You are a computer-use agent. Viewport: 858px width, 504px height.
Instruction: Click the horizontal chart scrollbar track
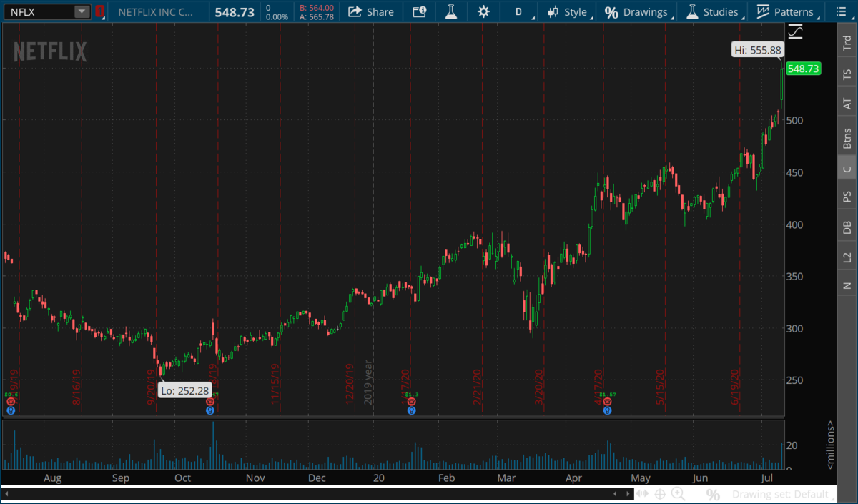318,494
